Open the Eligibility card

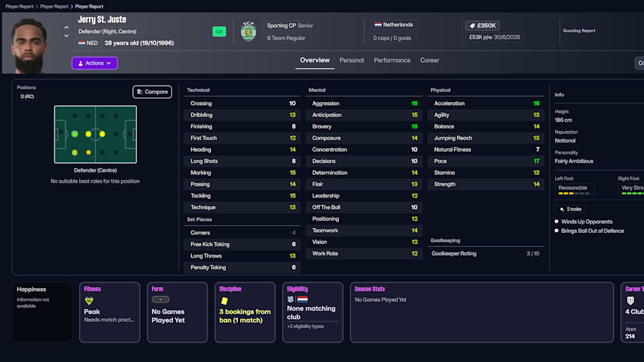pos(311,312)
